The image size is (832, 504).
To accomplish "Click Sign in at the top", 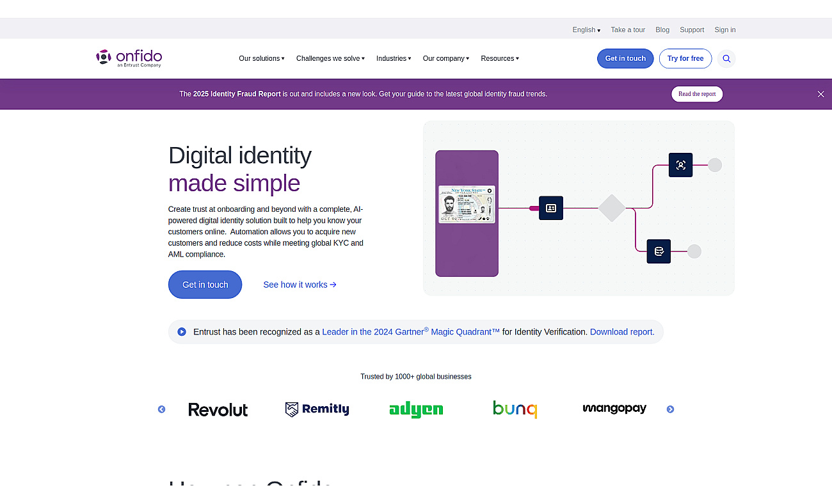I will [725, 29].
